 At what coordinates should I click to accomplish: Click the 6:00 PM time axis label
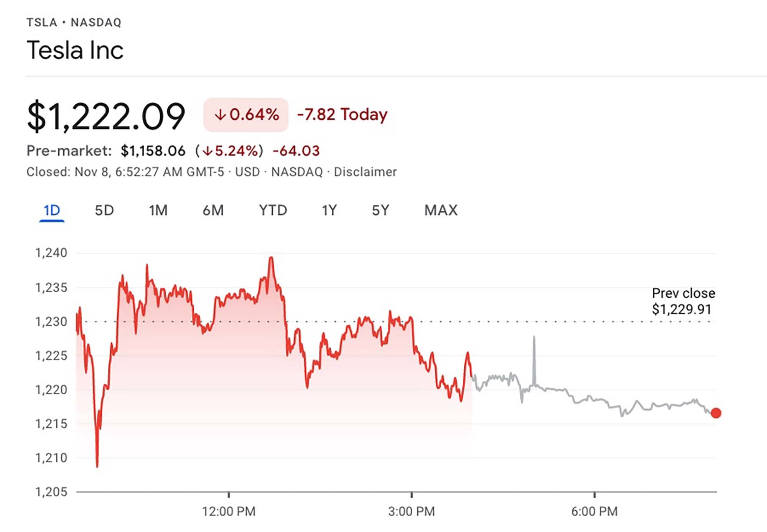tap(594, 511)
